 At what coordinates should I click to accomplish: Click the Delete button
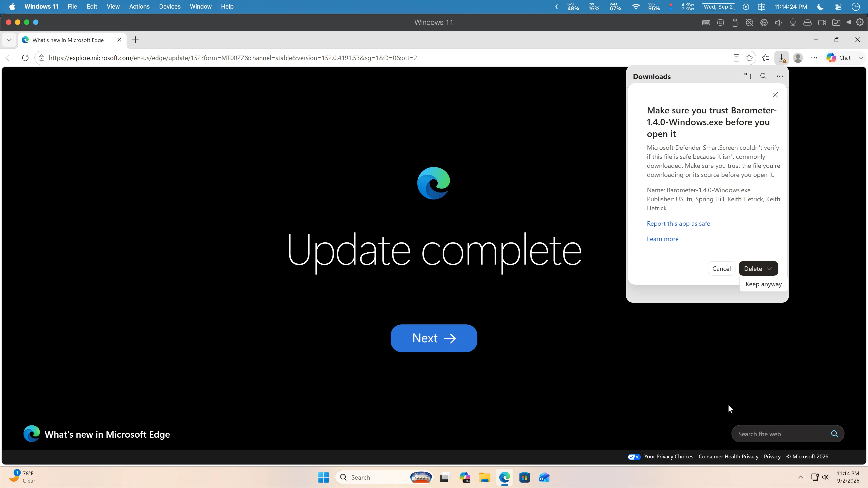753,269
